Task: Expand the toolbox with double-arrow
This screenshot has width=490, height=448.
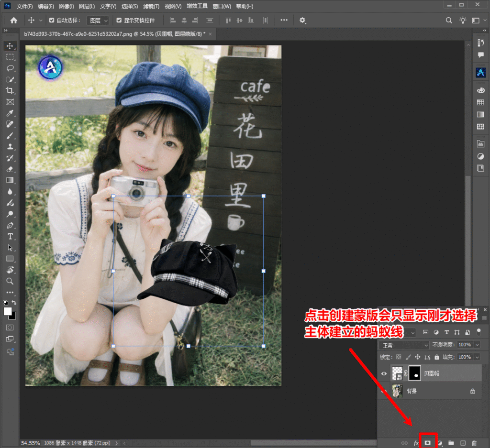Action: (x=5, y=30)
